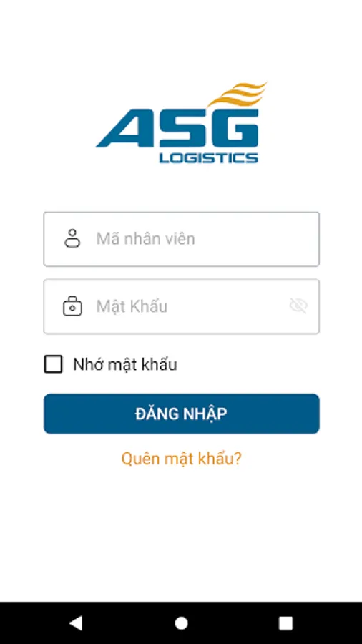Tap the Nhớ mật khẩu label text

[x=124, y=364]
